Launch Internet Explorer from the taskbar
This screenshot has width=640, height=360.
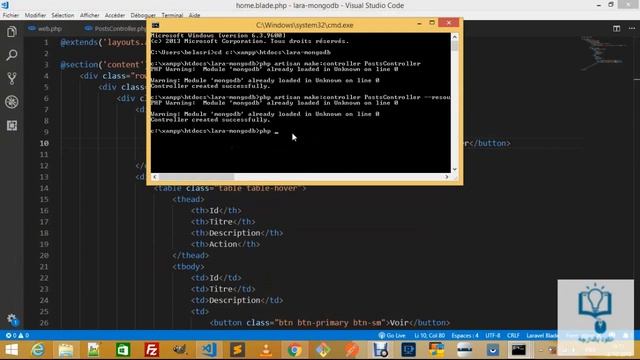click(x=38, y=350)
